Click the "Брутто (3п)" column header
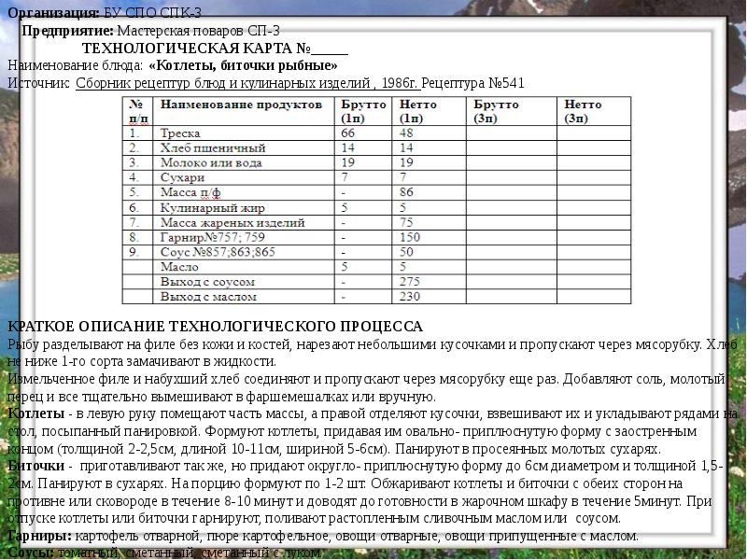Viewport: 747px width, 560px height. click(497, 111)
